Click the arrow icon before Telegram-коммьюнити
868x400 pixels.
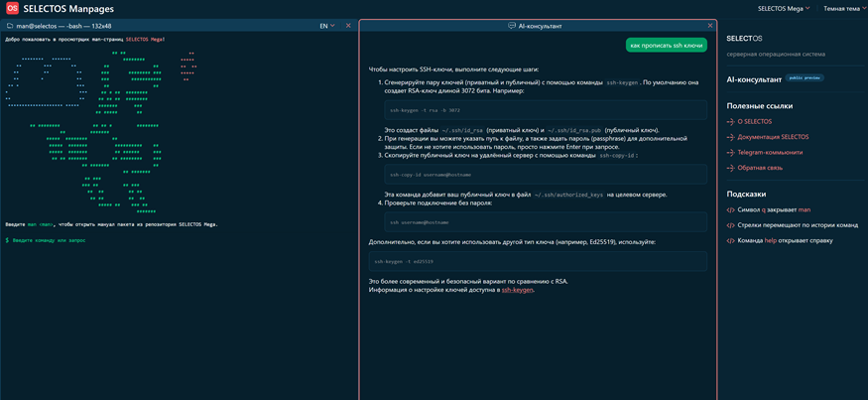[x=731, y=153]
